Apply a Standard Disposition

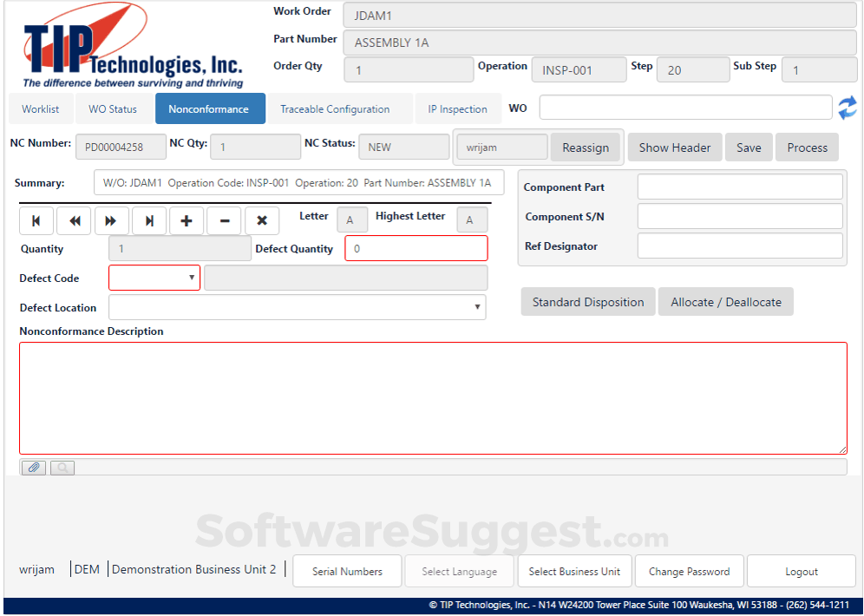[x=587, y=301]
